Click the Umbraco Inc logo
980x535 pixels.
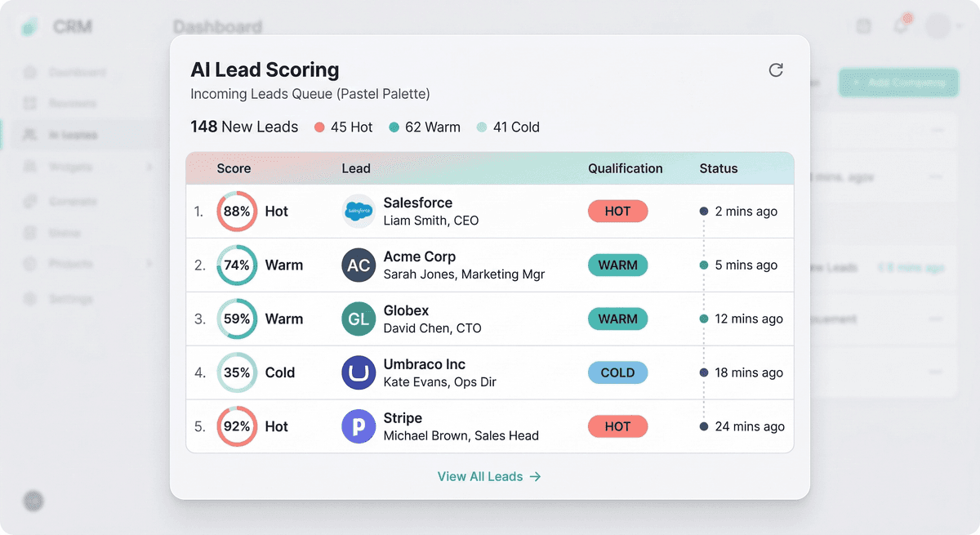click(358, 372)
